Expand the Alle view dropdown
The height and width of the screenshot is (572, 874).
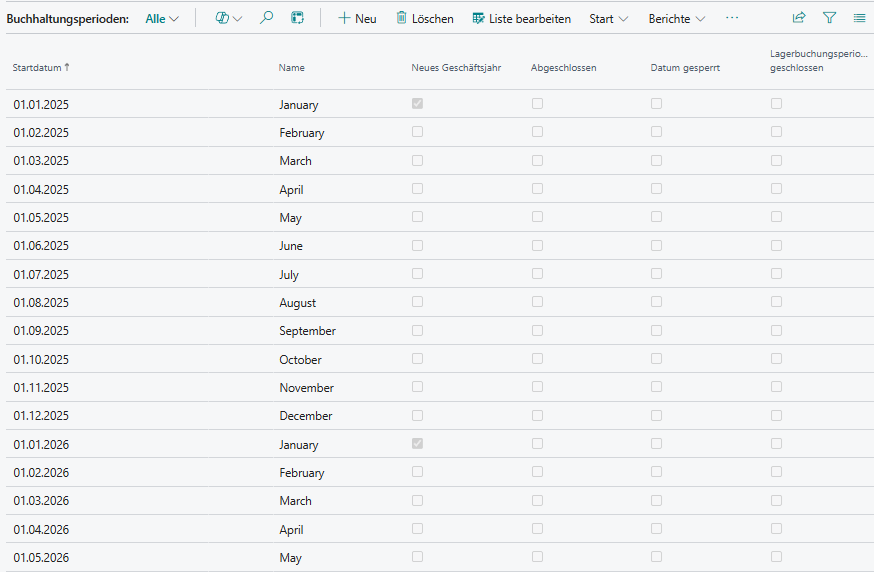pos(162,19)
